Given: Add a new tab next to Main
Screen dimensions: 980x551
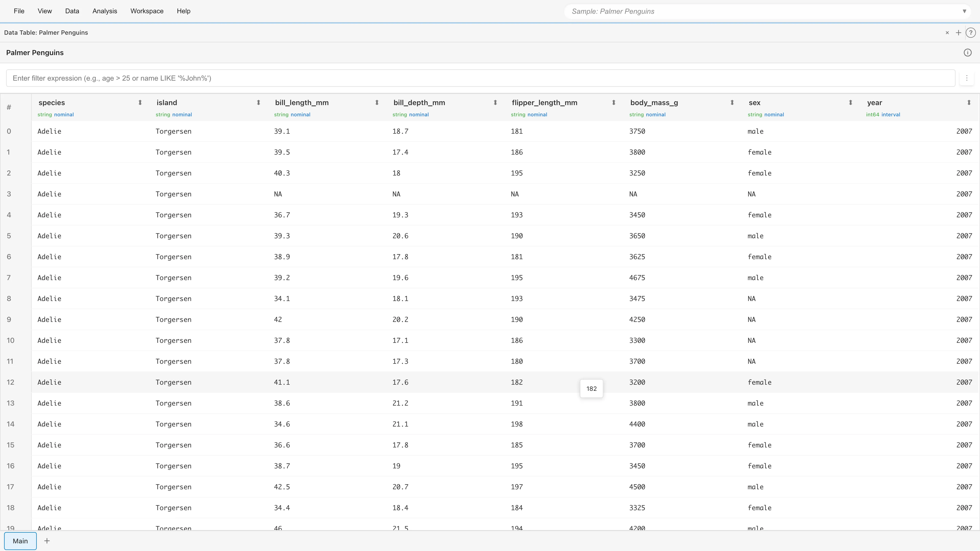Looking at the screenshot, I should coord(47,541).
